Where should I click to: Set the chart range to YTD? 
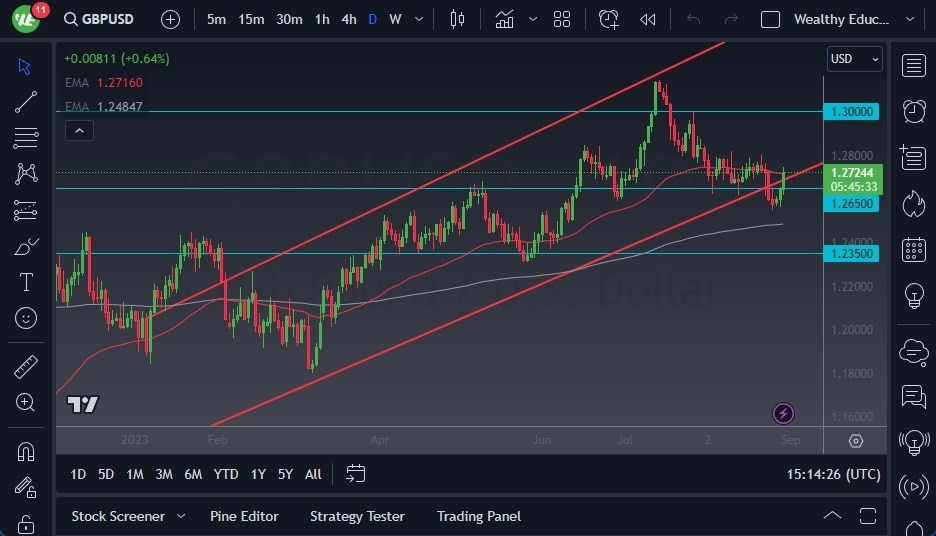pos(226,474)
